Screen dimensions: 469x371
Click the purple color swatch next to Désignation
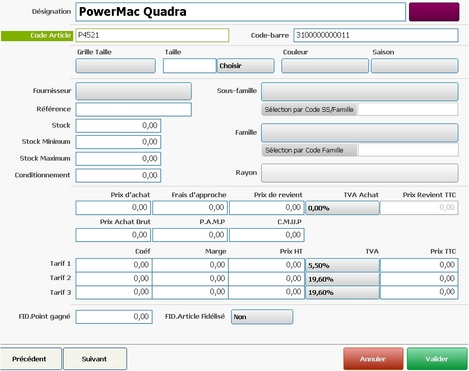point(434,12)
